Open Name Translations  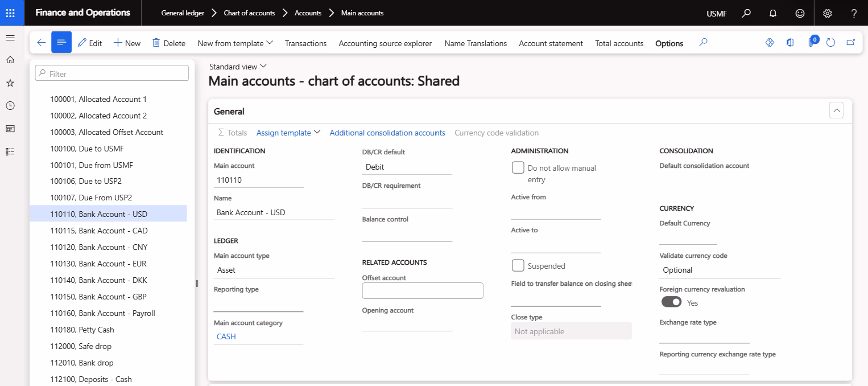[x=476, y=43]
